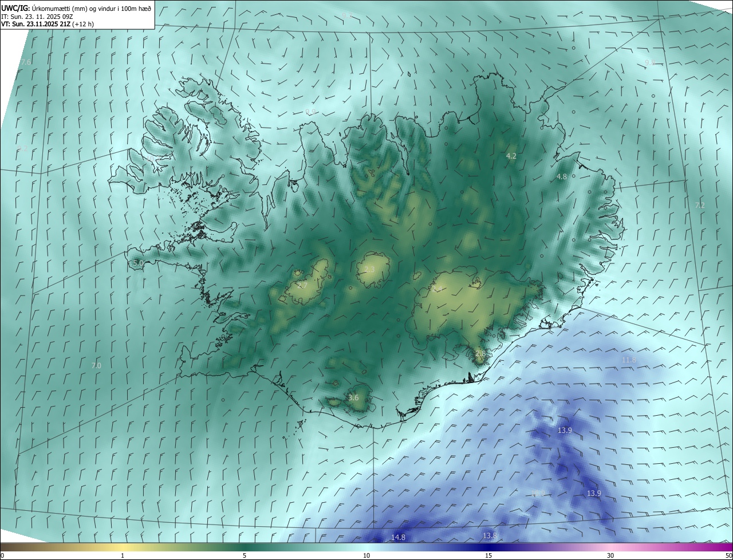Click the '2.3' value on the glacier

pos(369,269)
